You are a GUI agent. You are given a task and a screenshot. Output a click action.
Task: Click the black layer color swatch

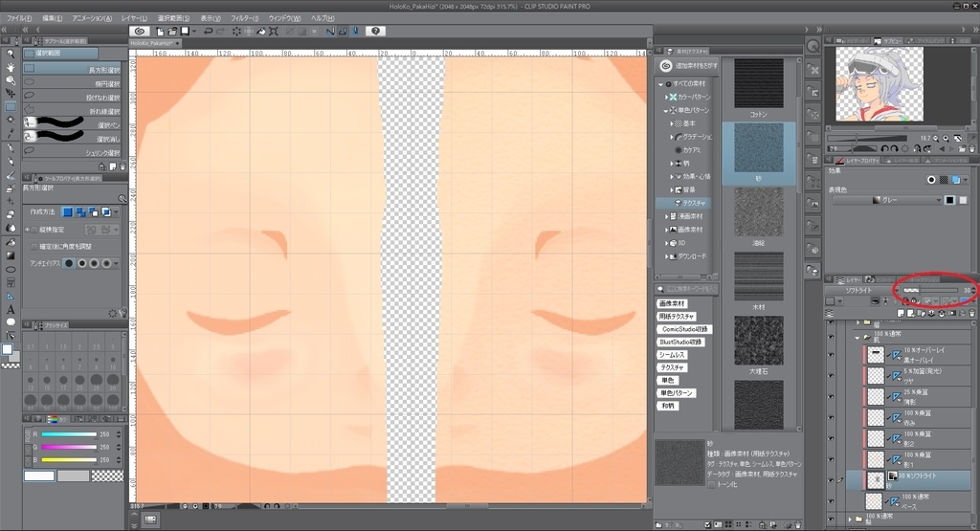pos(950,200)
